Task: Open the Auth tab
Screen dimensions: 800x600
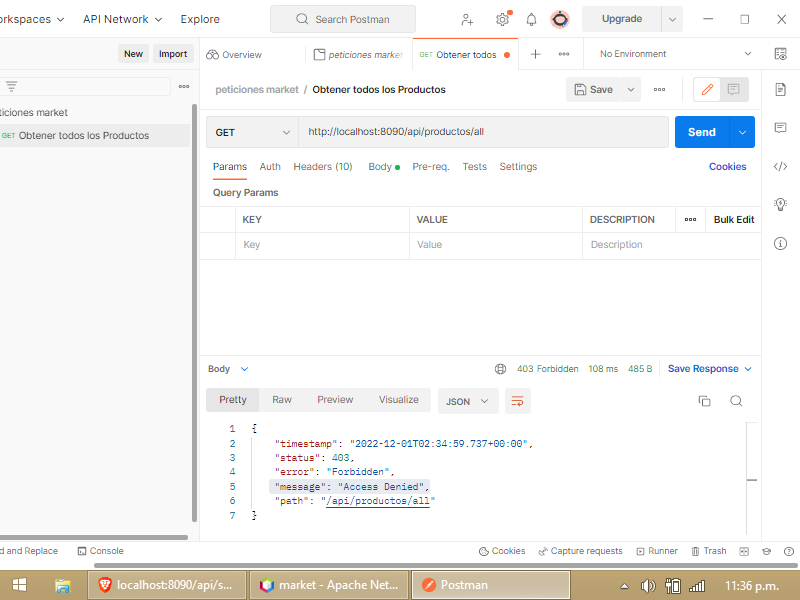Action: [x=270, y=167]
